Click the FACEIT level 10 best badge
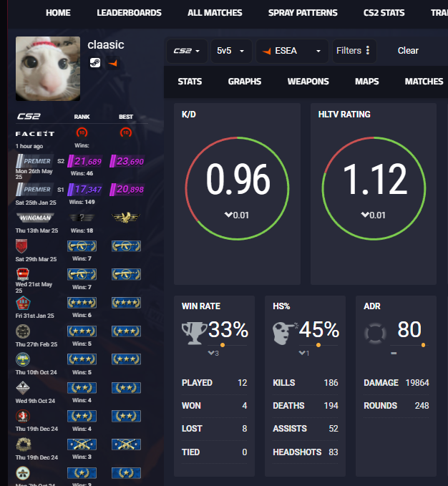448x486 pixels. [126, 132]
